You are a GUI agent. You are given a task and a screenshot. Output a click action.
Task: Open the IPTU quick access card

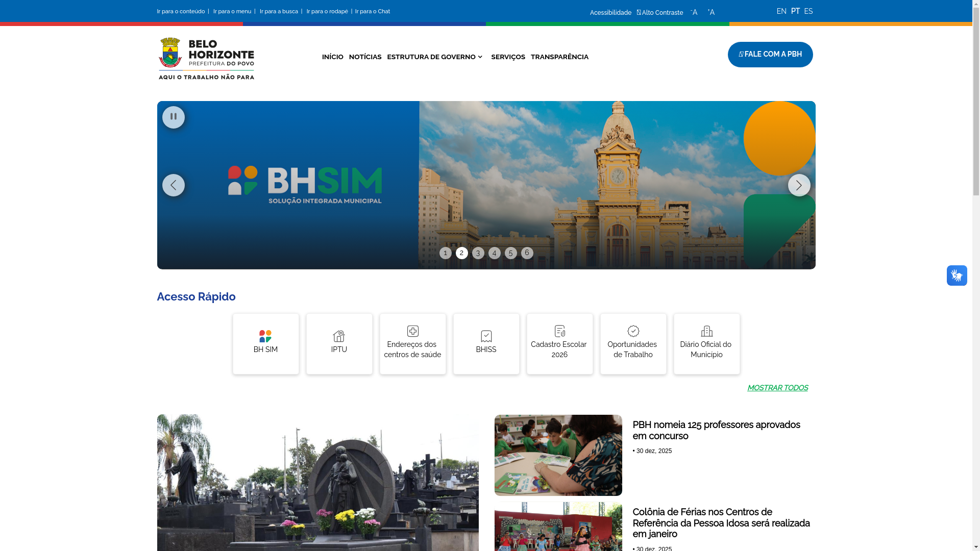click(339, 344)
